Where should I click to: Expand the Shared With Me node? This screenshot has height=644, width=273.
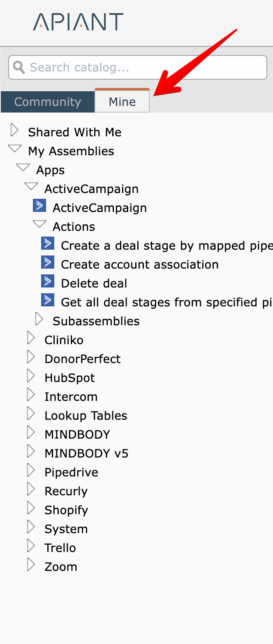(15, 131)
